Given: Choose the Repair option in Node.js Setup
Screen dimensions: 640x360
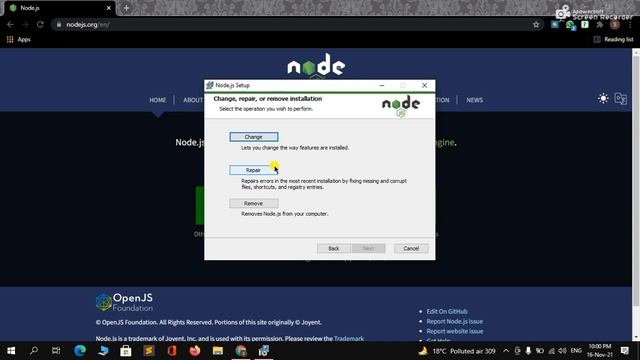Looking at the screenshot, I should tap(253, 170).
